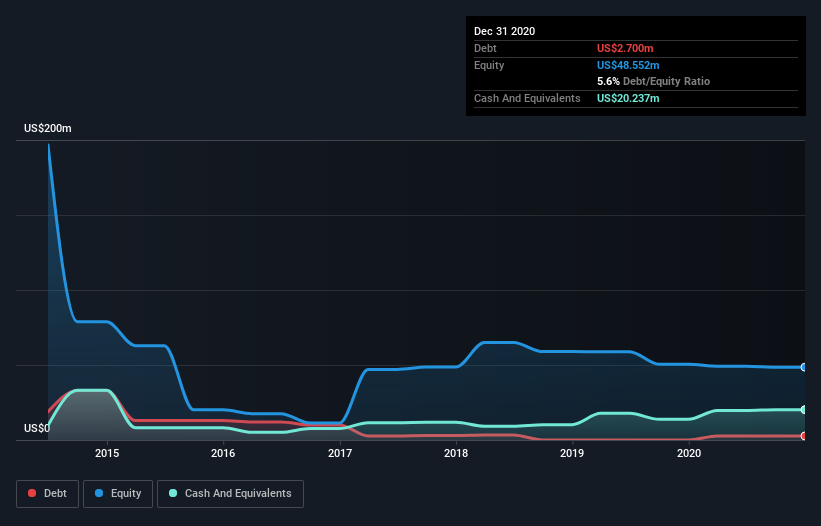Viewport: 821px width, 526px height.
Task: Click the Dec 31 2020 tooltip date
Action: click(x=504, y=31)
